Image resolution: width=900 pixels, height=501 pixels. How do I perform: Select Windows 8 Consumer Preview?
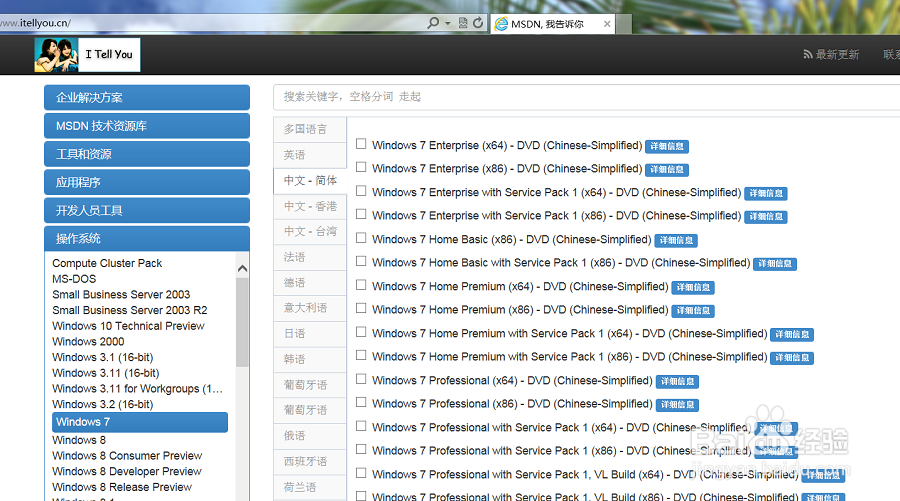coord(127,456)
